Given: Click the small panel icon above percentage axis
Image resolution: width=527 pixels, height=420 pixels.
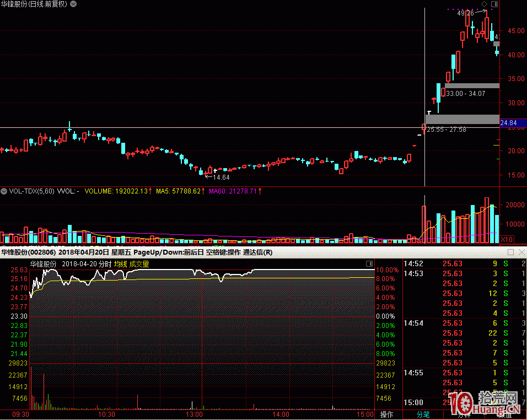Looking at the screenshot, I should pyautogui.click(x=369, y=264).
